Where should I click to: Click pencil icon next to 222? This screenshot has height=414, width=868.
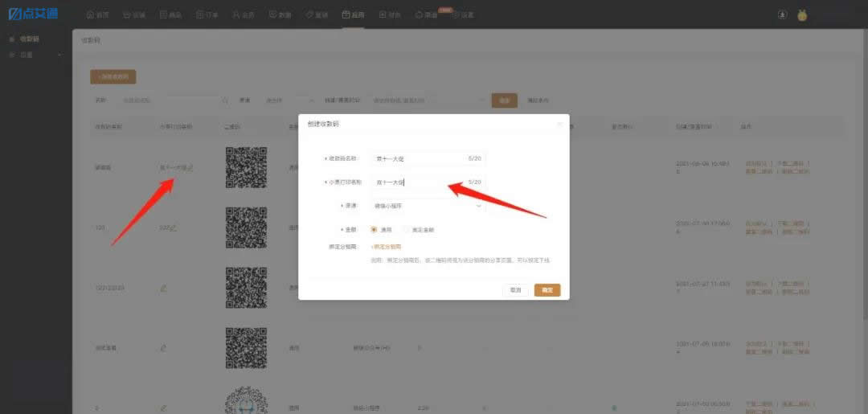click(174, 227)
